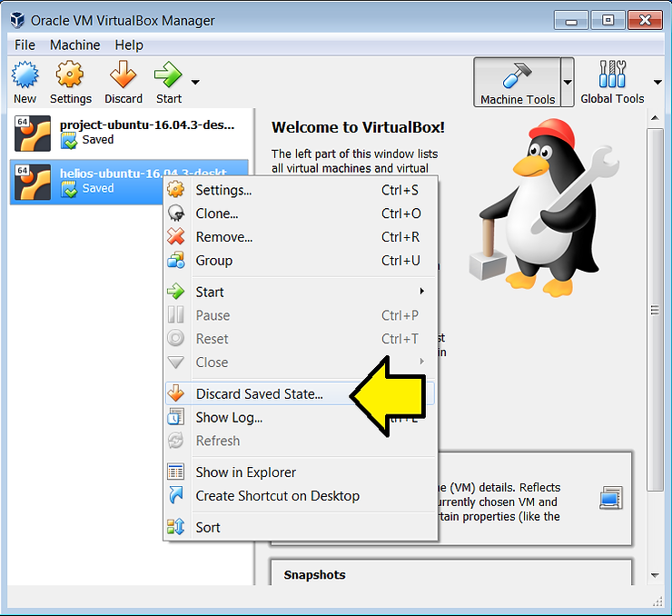Click Create Shortcut on Desktop
The height and width of the screenshot is (616, 672).
tap(277, 496)
